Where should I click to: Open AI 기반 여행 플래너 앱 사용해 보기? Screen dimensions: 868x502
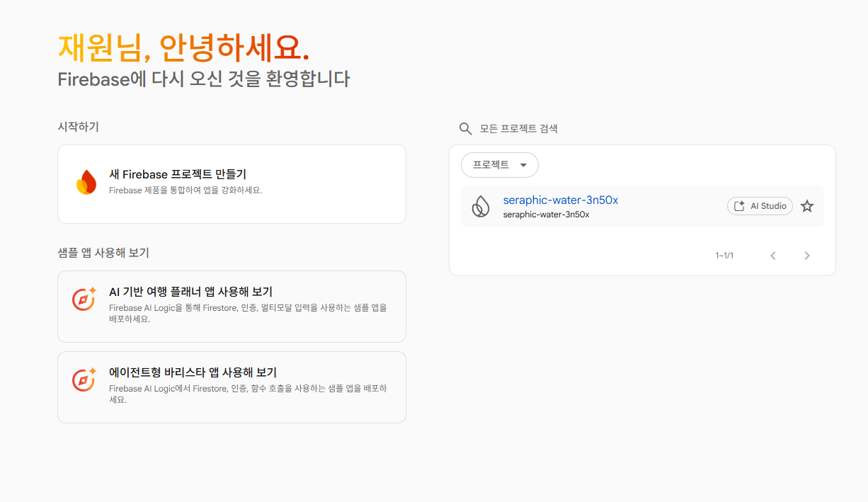[x=232, y=307]
